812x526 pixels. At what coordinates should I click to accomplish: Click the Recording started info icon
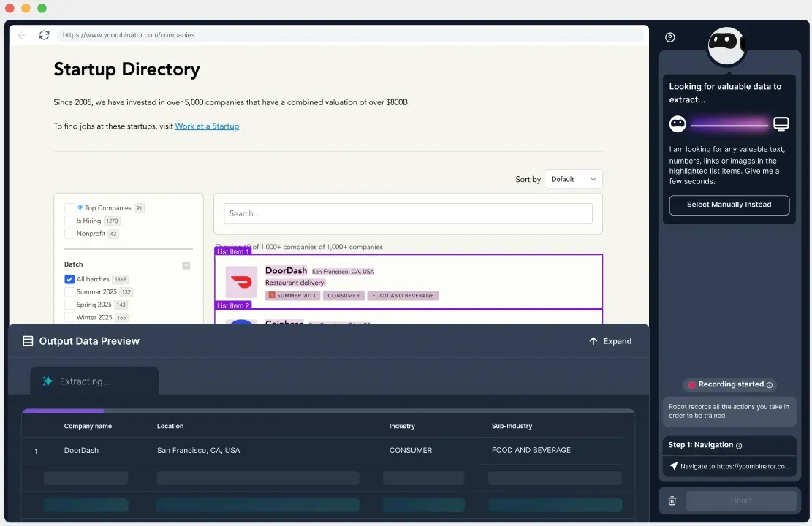[770, 385]
